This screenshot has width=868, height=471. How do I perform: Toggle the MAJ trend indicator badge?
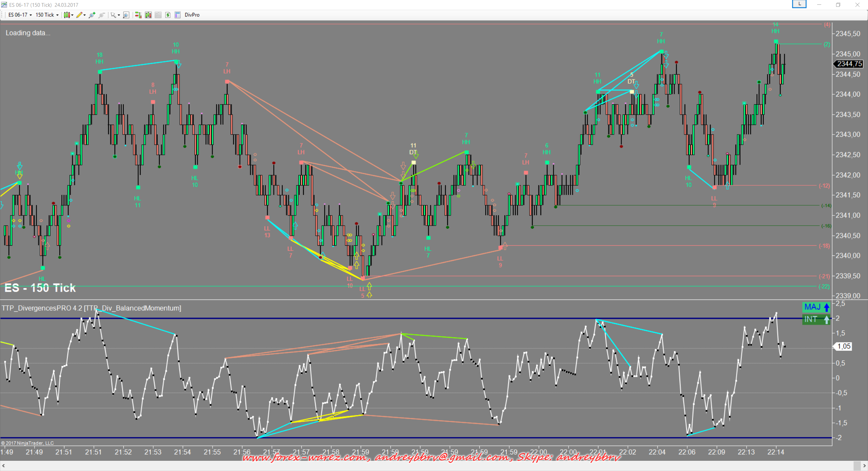coord(816,307)
